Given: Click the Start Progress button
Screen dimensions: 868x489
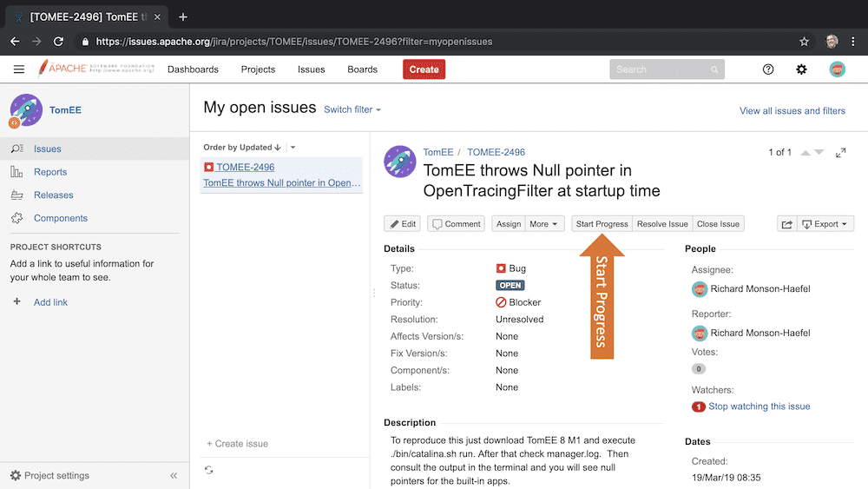Looking at the screenshot, I should [x=602, y=224].
